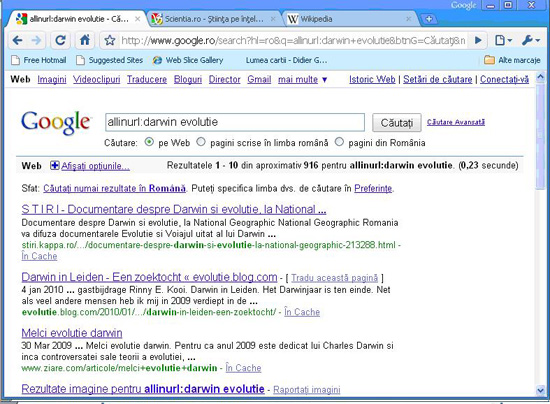Screen dimensions: 550x404
Task: Click Afișați opțiunile link
Action: [95, 166]
